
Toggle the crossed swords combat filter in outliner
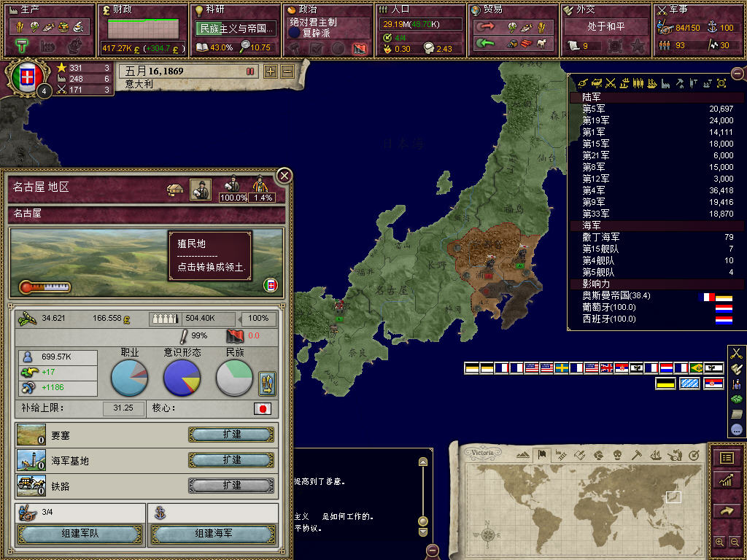pos(611,84)
